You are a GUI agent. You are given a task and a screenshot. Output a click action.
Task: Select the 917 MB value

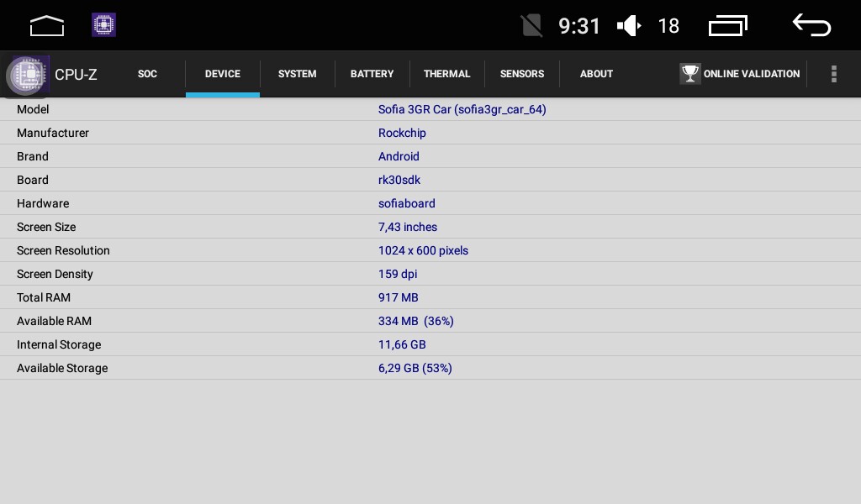point(398,297)
